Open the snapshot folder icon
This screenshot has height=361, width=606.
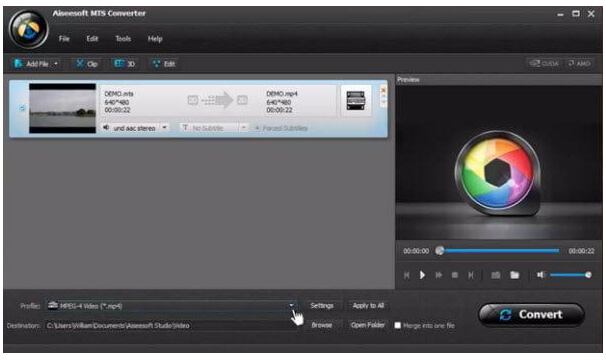tap(514, 275)
